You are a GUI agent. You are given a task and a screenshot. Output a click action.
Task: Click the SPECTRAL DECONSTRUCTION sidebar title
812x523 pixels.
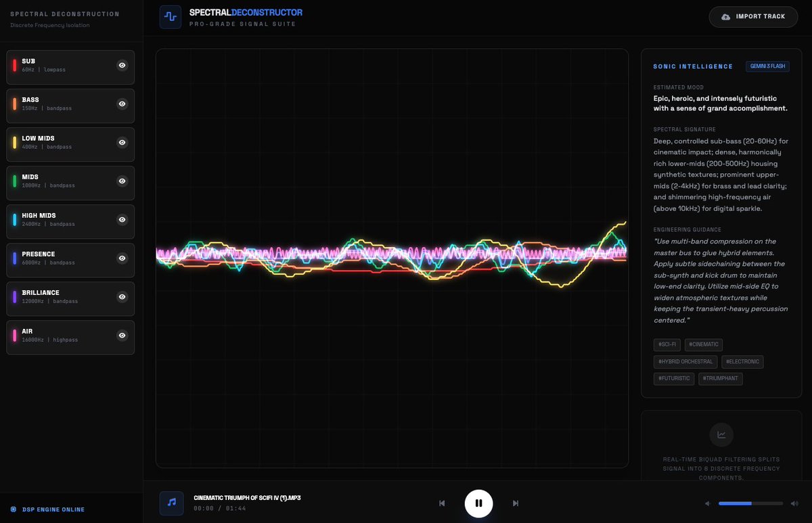[x=65, y=14]
